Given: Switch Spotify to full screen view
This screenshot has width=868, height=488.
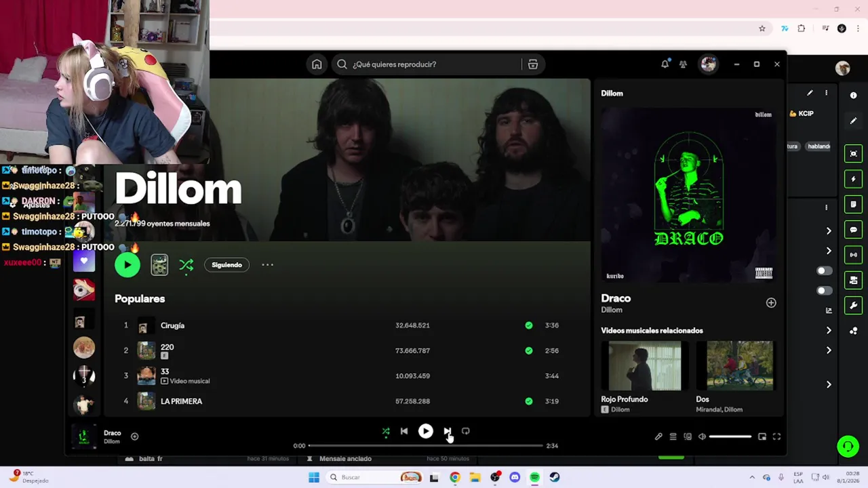Looking at the screenshot, I should coord(776,436).
